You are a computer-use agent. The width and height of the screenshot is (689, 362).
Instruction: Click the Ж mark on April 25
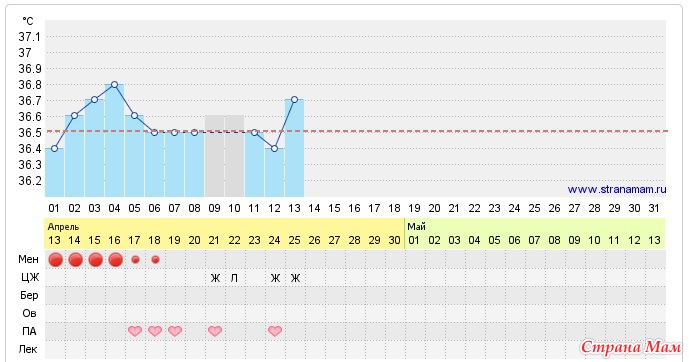(295, 278)
